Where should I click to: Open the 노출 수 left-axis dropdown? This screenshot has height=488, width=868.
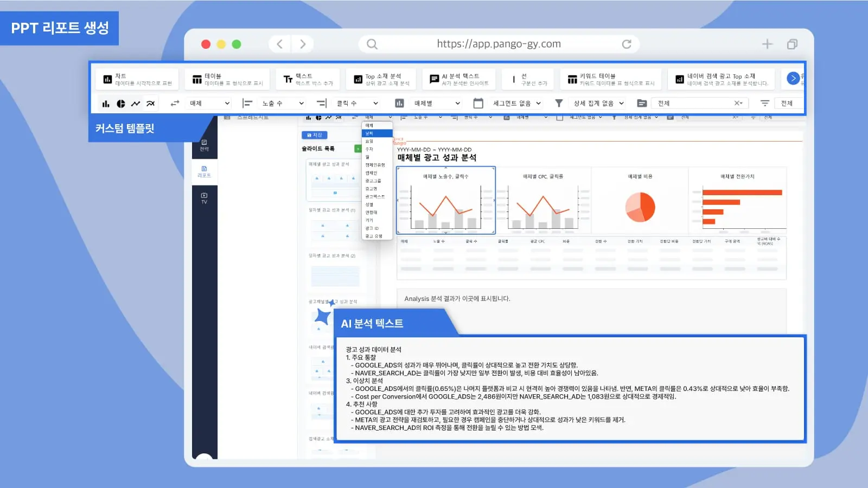(x=282, y=104)
